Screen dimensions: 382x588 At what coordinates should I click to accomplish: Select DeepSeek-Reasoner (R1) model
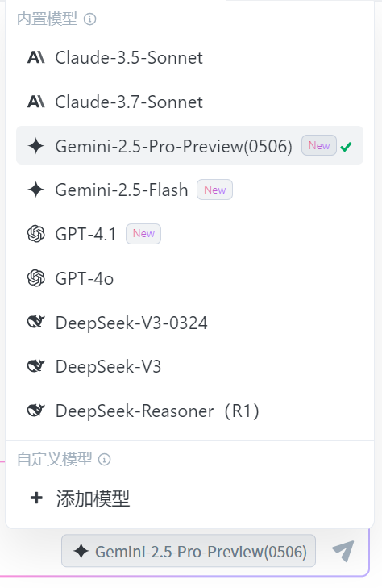tap(189, 411)
